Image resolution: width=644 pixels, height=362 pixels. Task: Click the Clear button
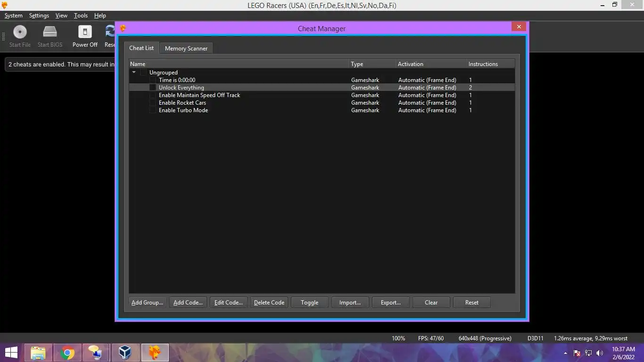click(x=431, y=303)
